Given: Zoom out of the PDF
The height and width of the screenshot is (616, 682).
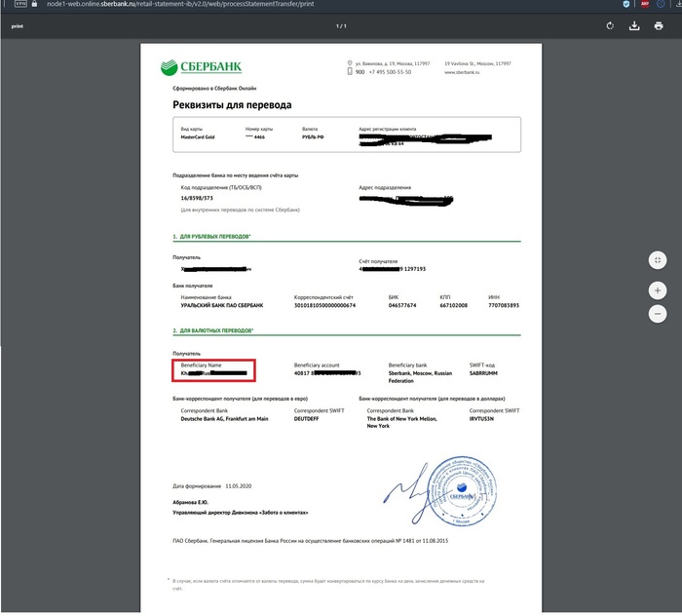Looking at the screenshot, I should [x=658, y=314].
